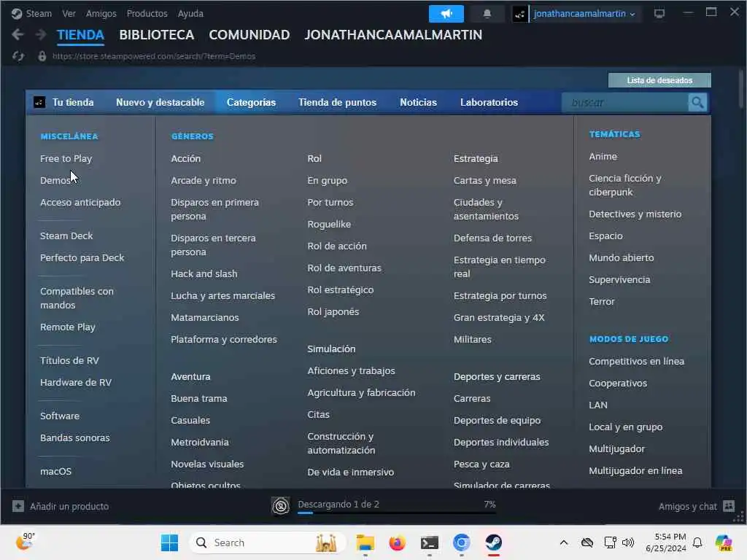Screen dimensions: 747x560
Task: Open the terminal app in taskbar
Action: [x=429, y=542]
